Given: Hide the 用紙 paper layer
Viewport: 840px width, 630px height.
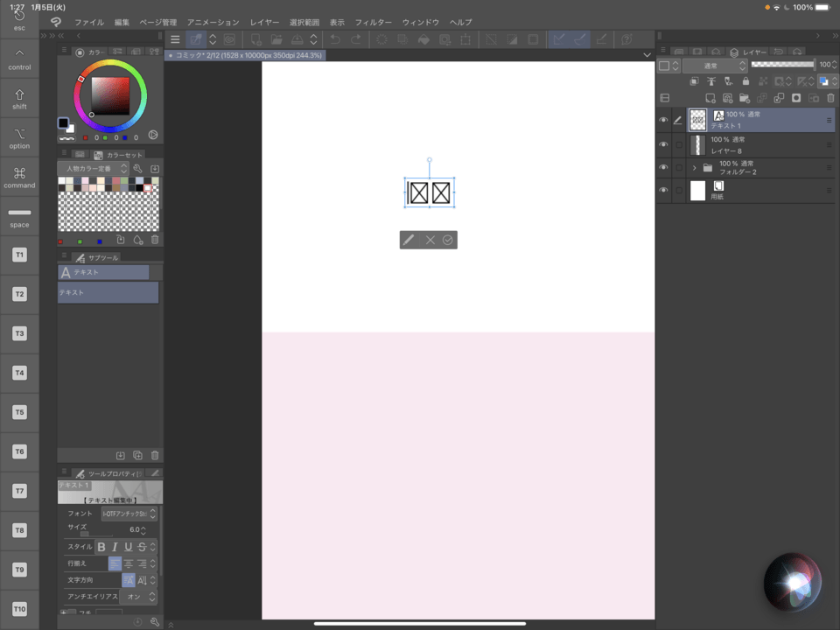Looking at the screenshot, I should click(663, 191).
